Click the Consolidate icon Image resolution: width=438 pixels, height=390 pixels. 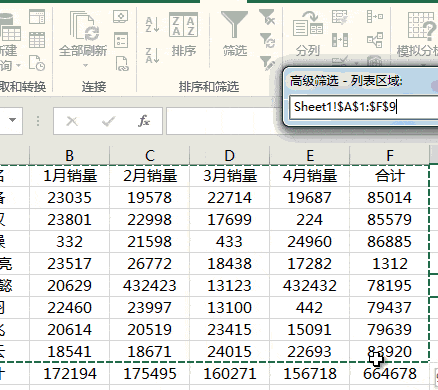point(375,16)
